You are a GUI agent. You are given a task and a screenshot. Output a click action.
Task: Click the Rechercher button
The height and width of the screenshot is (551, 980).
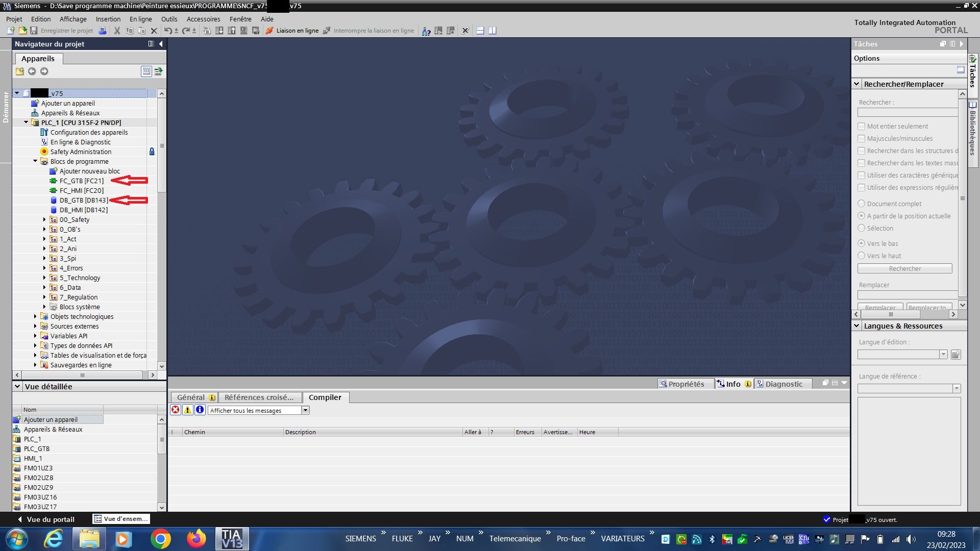pyautogui.click(x=904, y=268)
